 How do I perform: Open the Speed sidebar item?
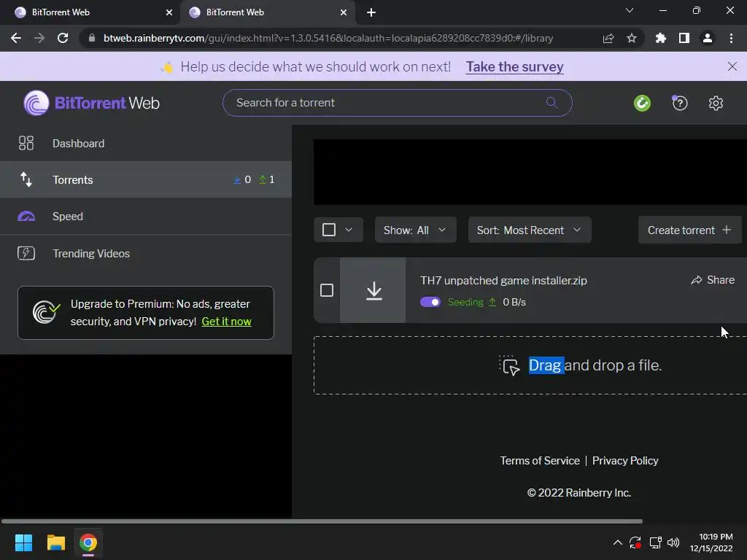pyautogui.click(x=146, y=216)
